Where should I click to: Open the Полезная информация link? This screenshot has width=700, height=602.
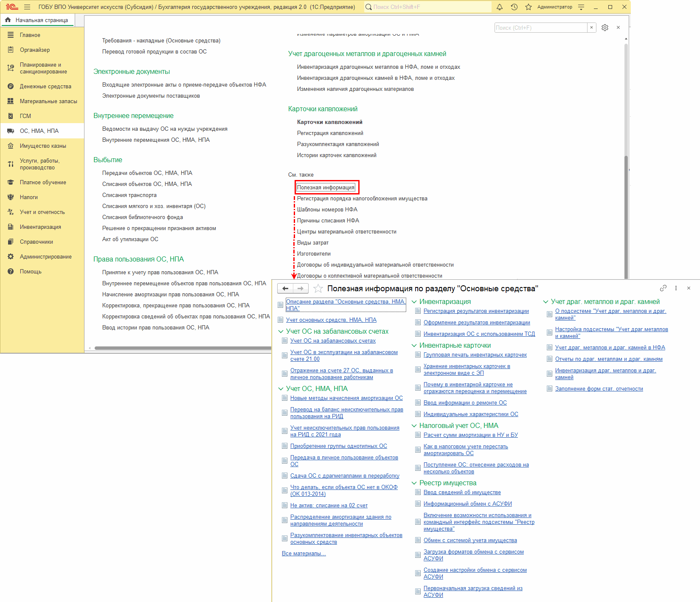[x=326, y=188]
